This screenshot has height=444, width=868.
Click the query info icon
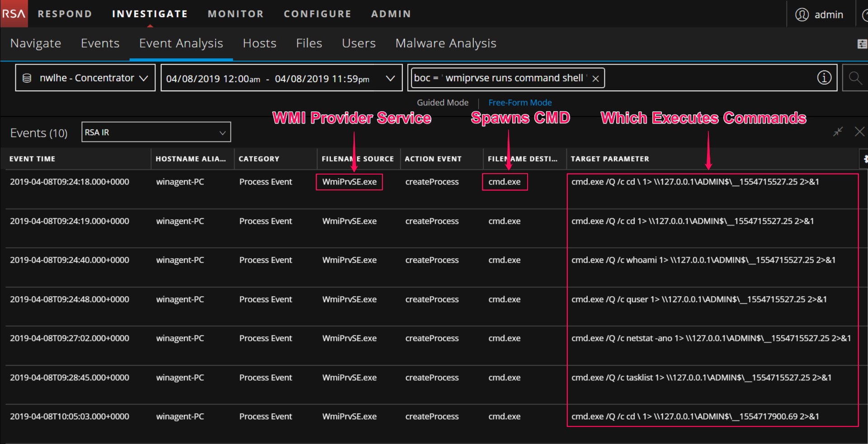click(x=824, y=78)
